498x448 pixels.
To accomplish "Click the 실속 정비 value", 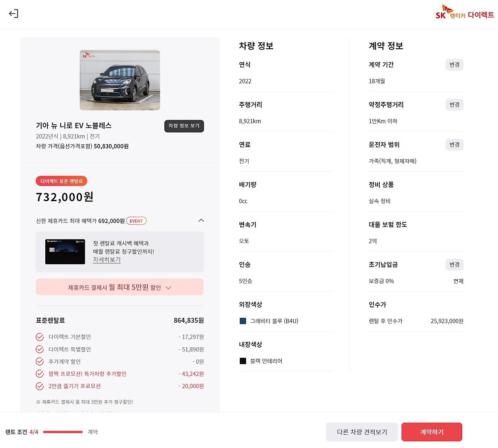I will coord(380,201).
